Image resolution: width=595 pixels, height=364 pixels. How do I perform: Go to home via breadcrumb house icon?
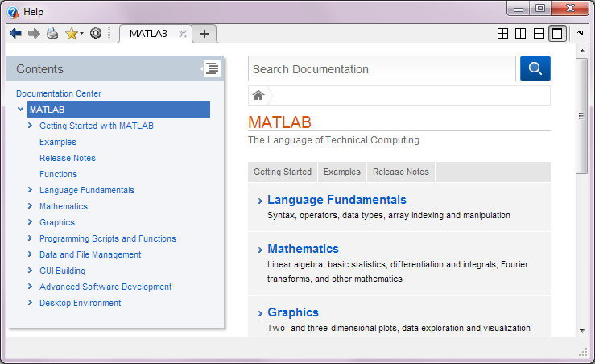click(x=258, y=95)
